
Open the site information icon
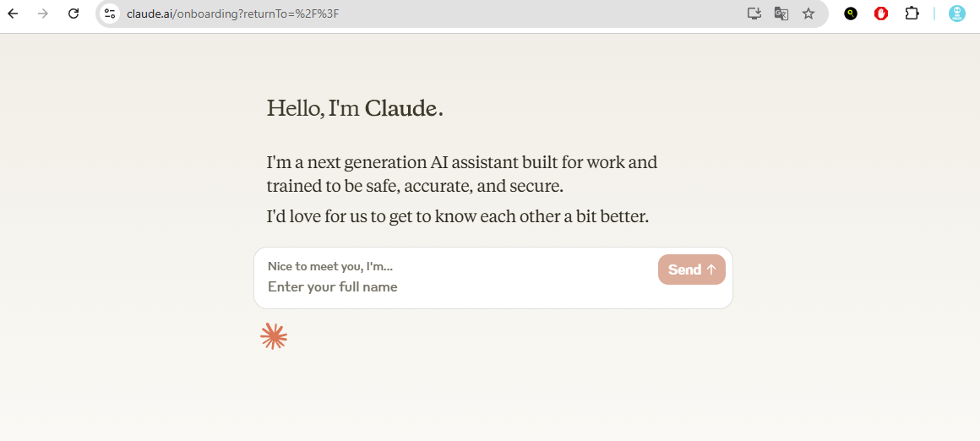point(110,14)
